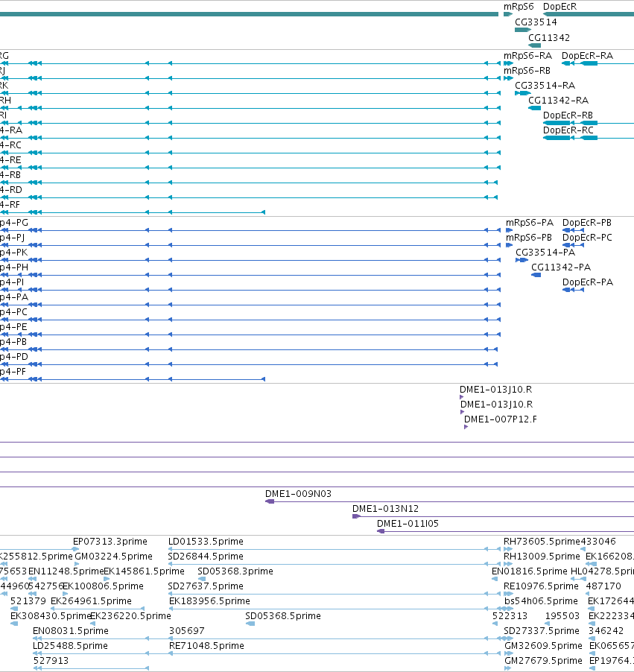Select transcript mRpS6-RA

pos(527,56)
